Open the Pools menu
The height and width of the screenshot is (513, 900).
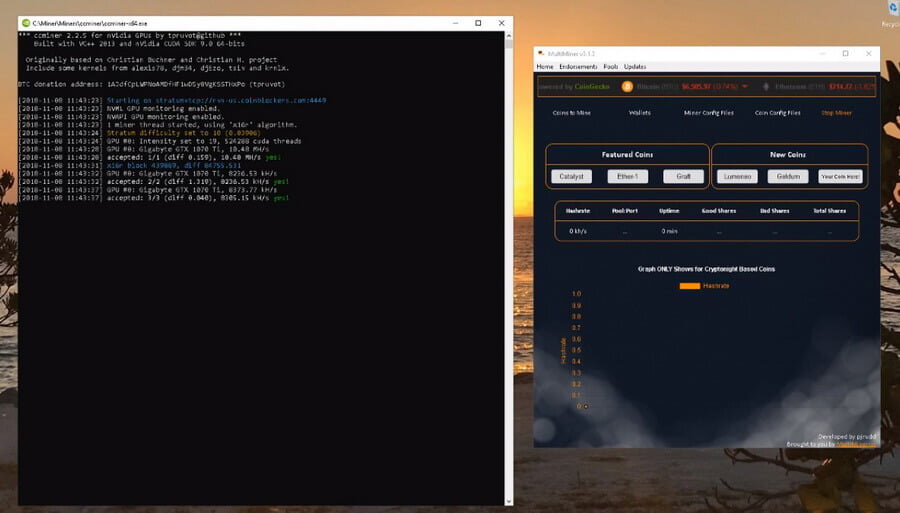click(x=611, y=67)
